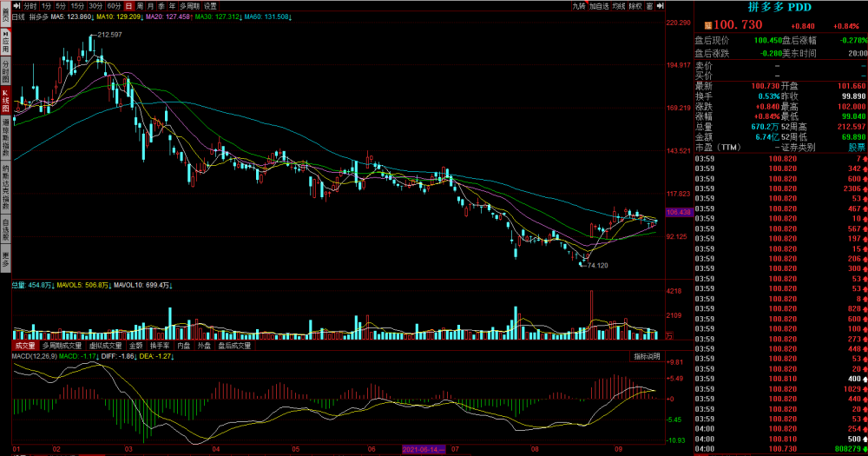Select 虚拟成交量 indicator tab
This screenshot has height=456, width=868.
105,346
